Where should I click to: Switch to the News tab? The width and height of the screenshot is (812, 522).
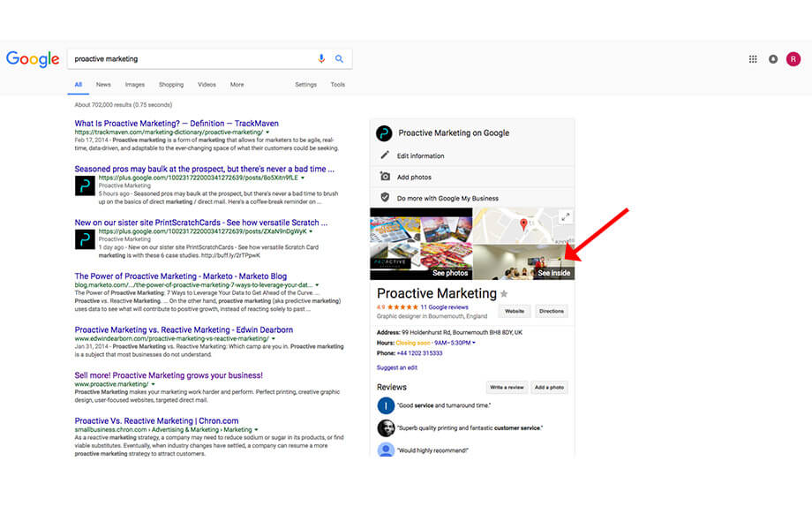103,85
